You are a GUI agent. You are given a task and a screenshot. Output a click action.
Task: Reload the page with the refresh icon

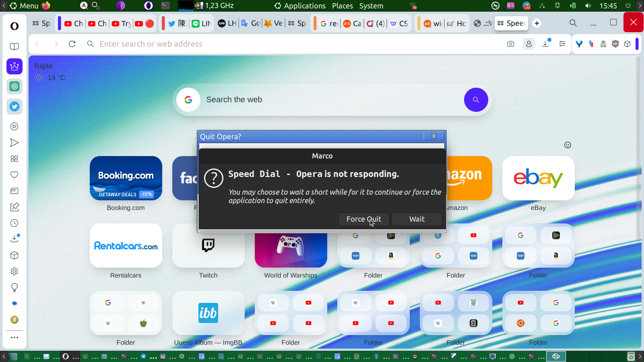point(72,44)
